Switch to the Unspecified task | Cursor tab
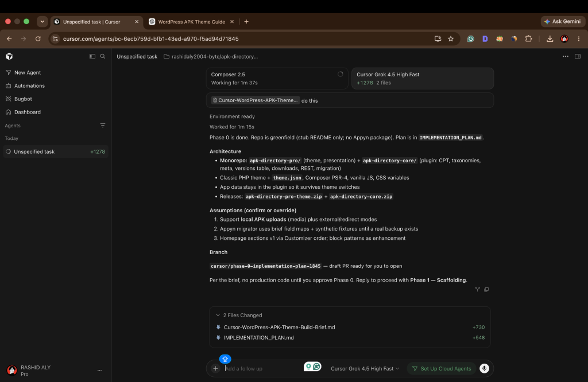This screenshot has width=588, height=382. tap(96, 22)
